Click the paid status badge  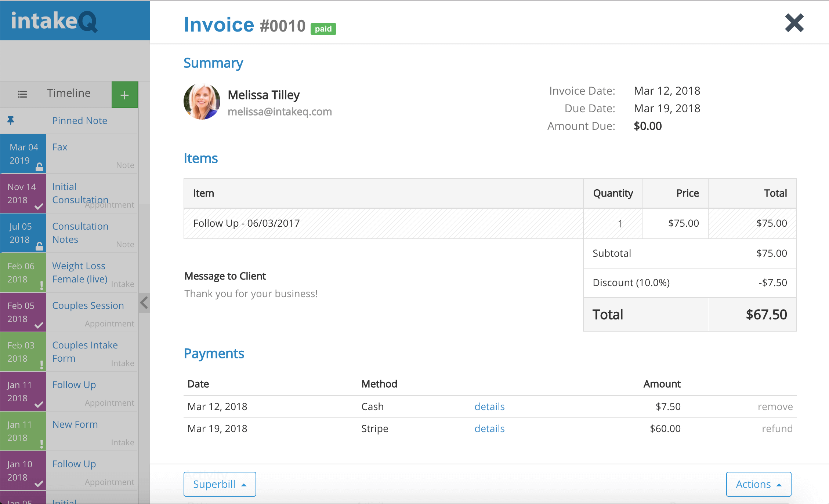tap(323, 29)
